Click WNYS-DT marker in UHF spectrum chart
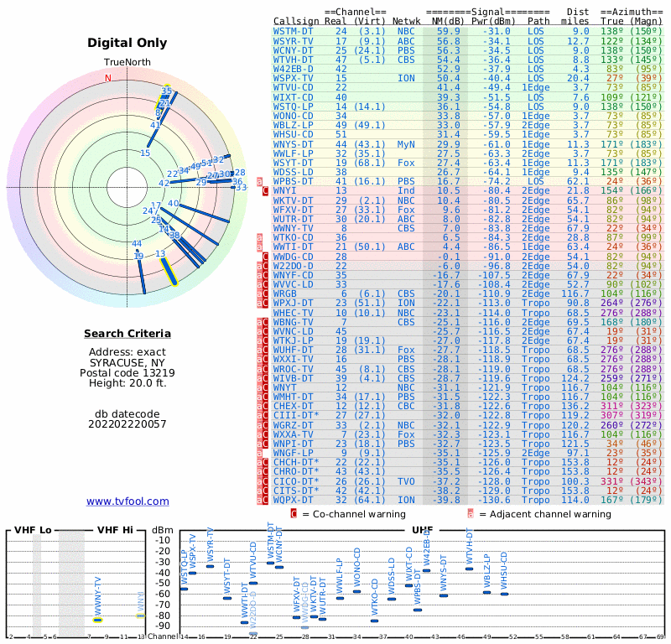Screen dimensions: 671x644 (x=444, y=595)
